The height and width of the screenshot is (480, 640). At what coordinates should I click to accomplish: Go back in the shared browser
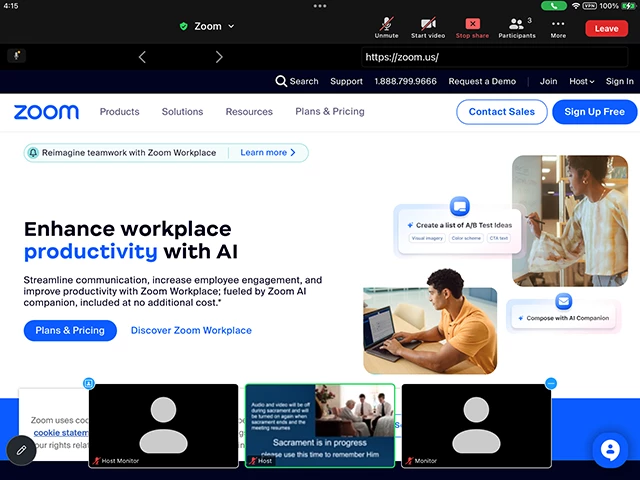point(142,57)
